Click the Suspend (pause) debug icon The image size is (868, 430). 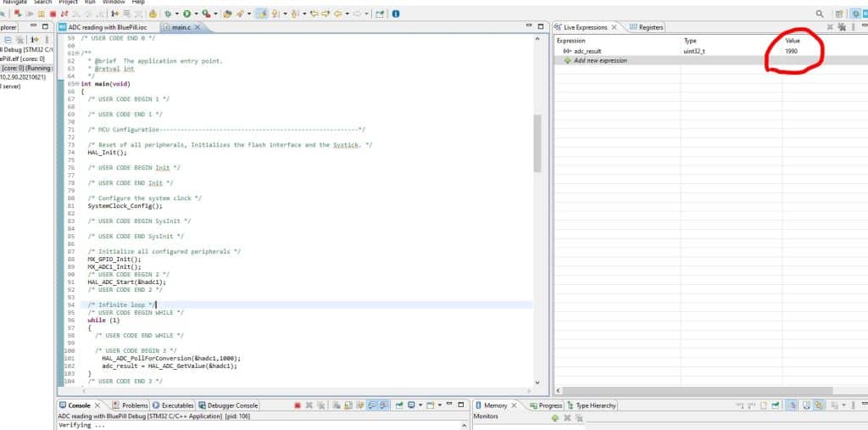click(42, 14)
